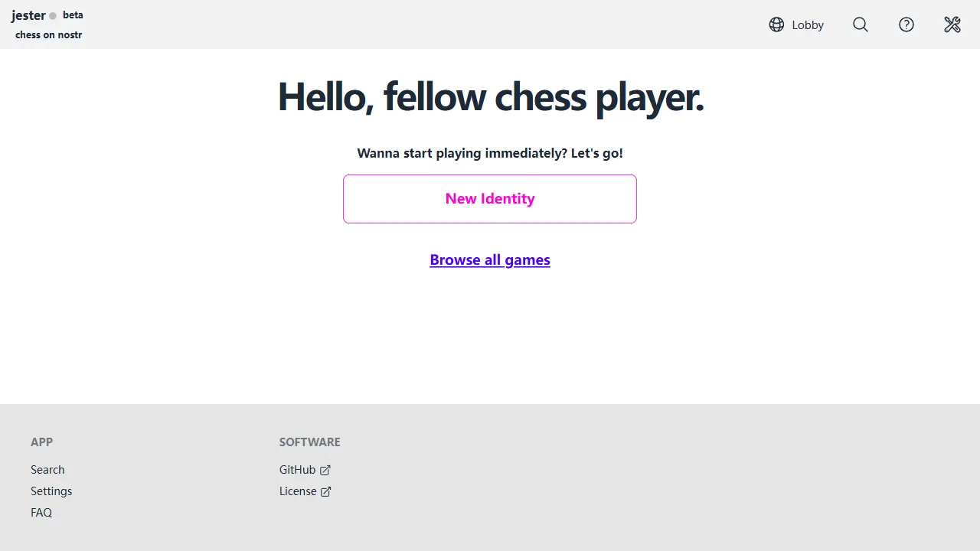Open settings via the tools icon
Screen dimensions: 980x551
tap(952, 24)
